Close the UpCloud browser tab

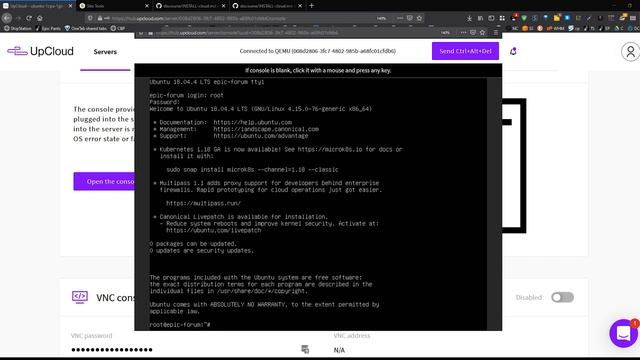[70, 6]
